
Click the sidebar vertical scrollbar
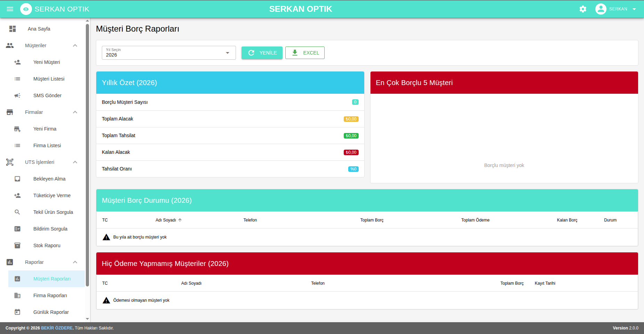pos(88,155)
